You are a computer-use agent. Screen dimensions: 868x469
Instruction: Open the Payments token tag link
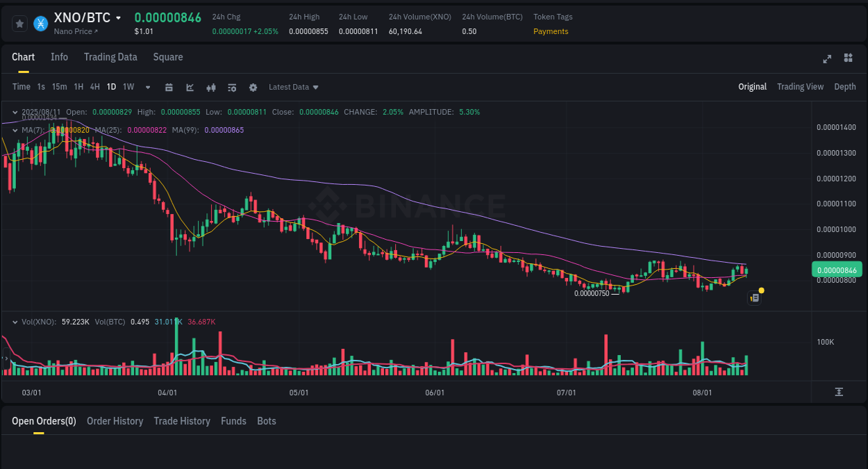551,31
